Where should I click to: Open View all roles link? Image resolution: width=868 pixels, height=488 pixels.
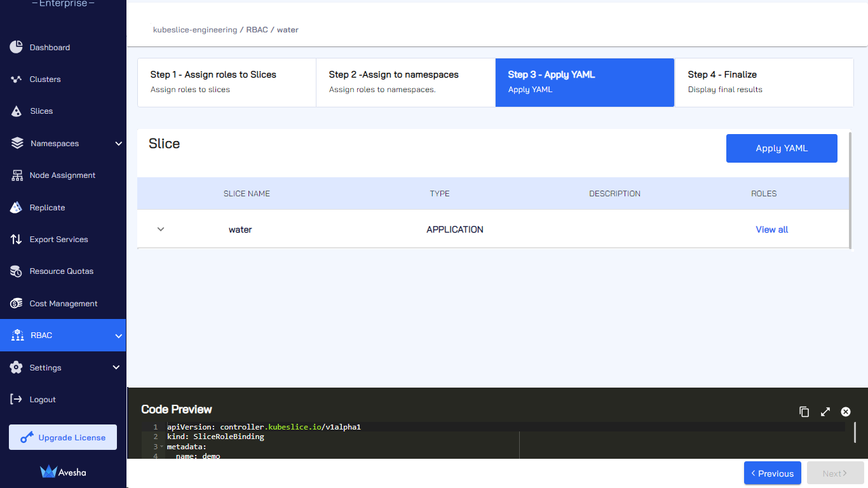click(772, 229)
